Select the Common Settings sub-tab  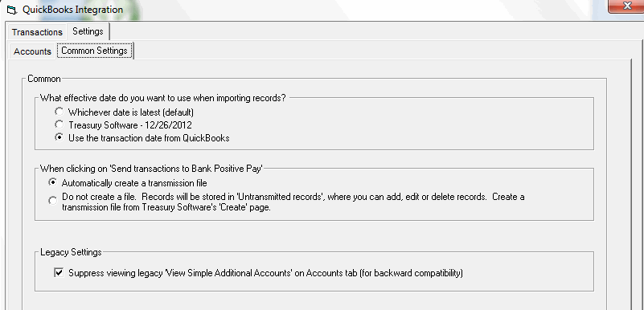(x=94, y=51)
